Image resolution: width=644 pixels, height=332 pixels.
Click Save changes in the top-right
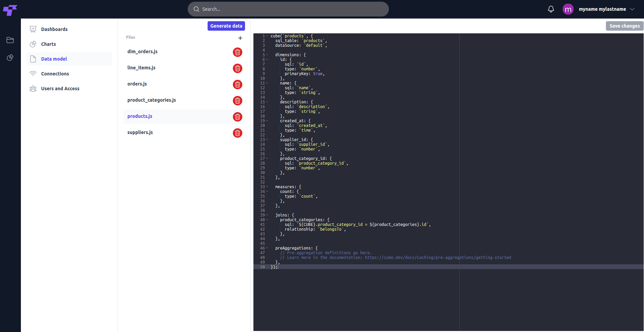(624, 26)
